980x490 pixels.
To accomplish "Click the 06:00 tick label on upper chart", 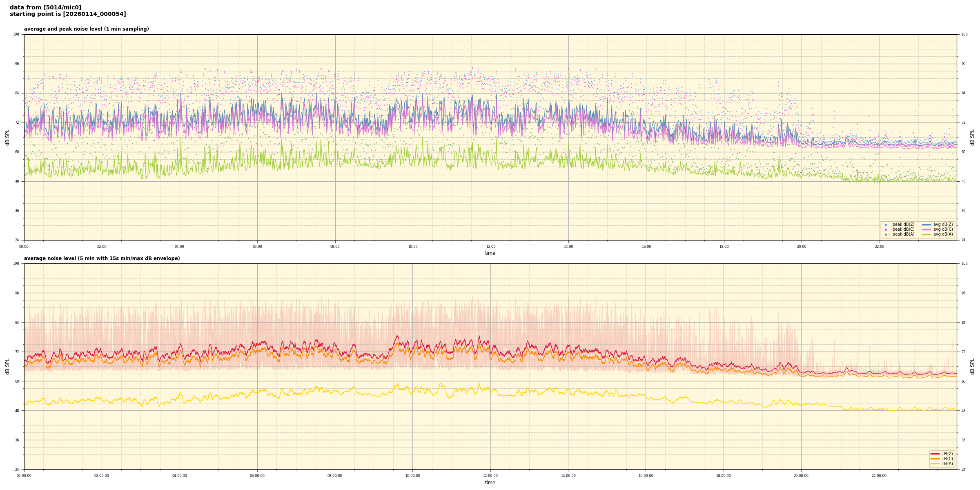I will coord(257,247).
